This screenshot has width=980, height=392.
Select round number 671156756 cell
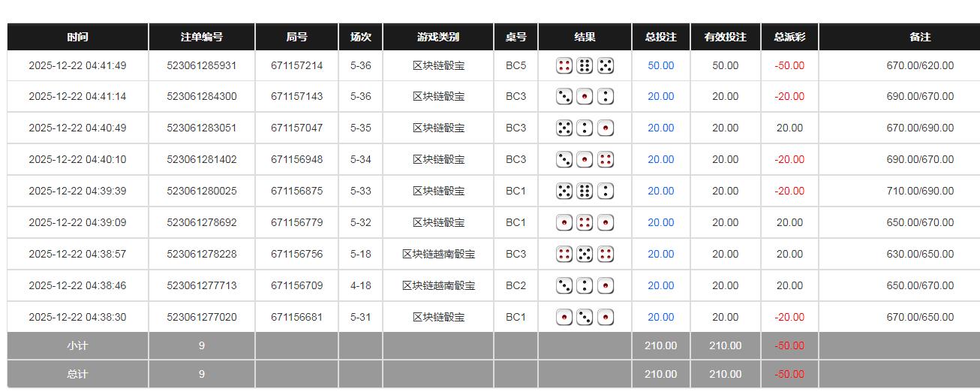click(296, 255)
